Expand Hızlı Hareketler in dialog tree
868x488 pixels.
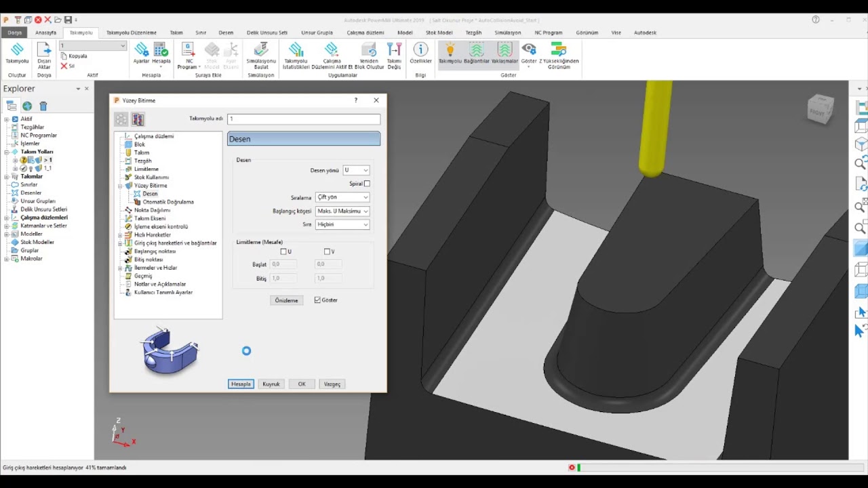coord(120,235)
